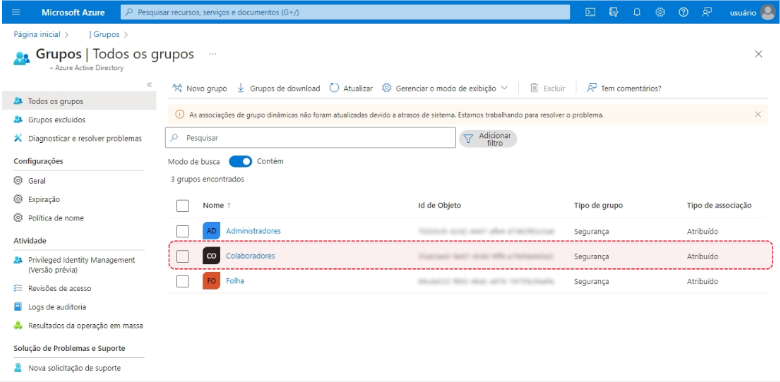Open the Folha group link

click(x=235, y=281)
